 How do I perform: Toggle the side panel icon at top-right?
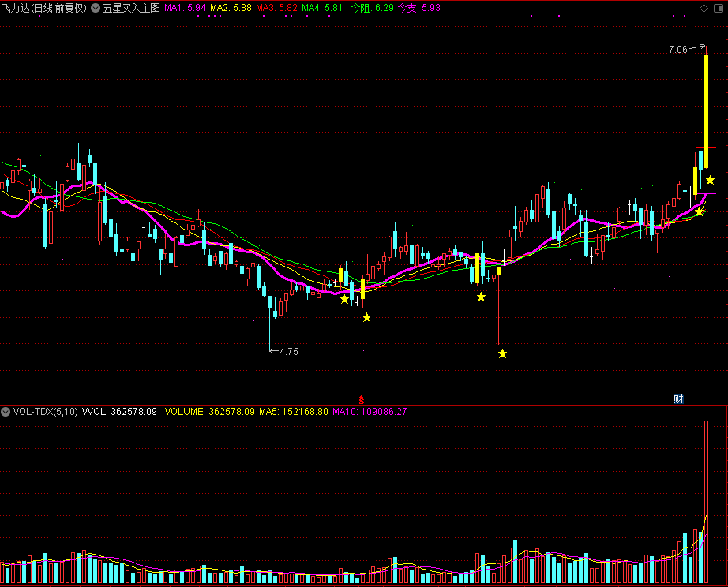719,8
